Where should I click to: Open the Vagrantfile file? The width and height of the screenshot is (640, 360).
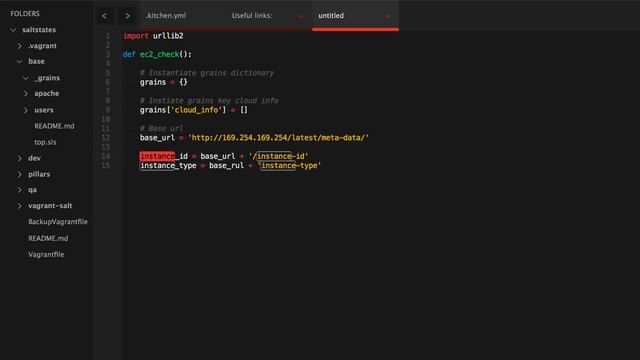pyautogui.click(x=46, y=254)
